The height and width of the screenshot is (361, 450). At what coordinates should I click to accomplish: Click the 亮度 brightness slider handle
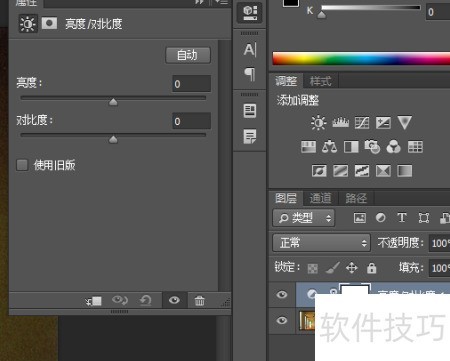pos(113,102)
